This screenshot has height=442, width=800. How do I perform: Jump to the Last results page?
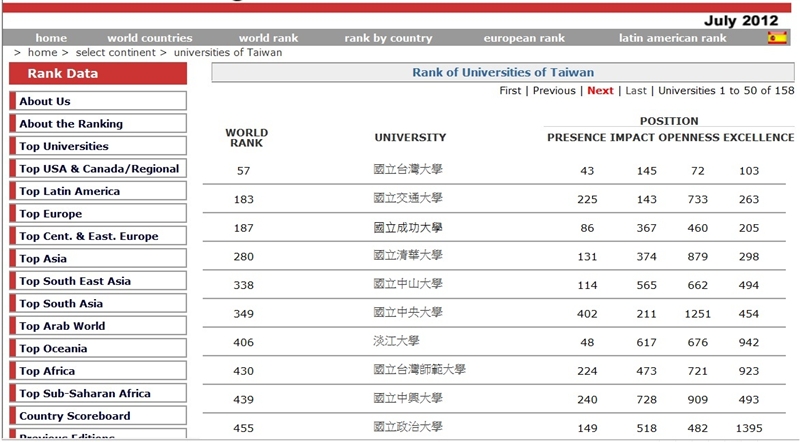click(636, 91)
